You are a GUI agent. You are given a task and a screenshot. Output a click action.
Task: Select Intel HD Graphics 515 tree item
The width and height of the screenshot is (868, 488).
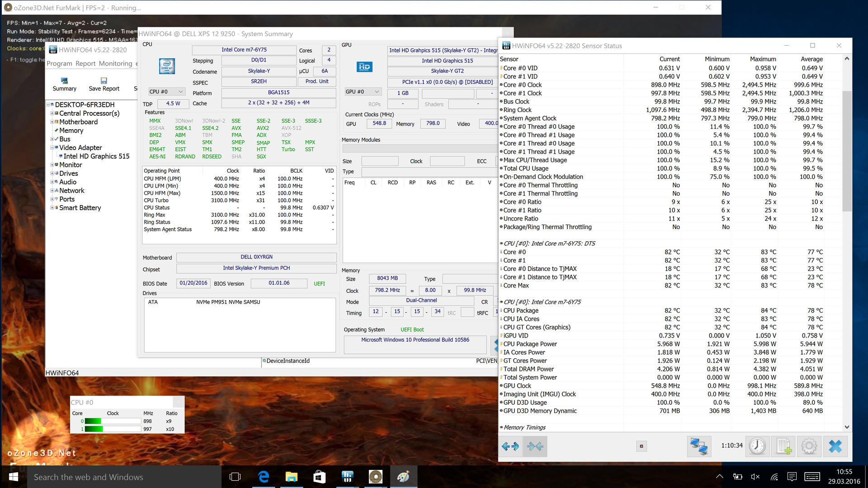coord(96,156)
